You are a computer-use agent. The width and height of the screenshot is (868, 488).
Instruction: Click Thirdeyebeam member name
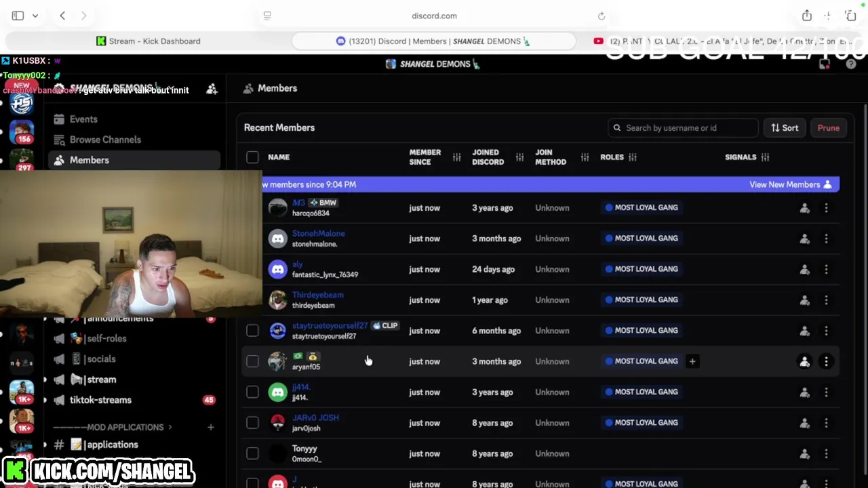click(317, 296)
